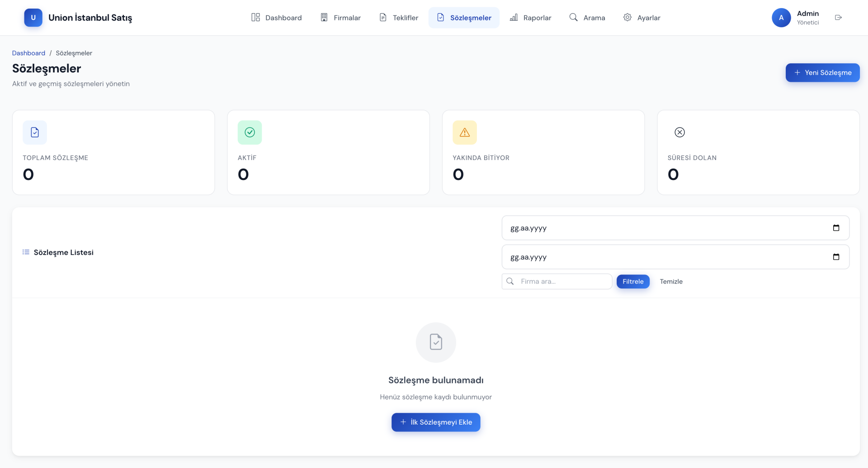Screen dimensions: 868x468
Task: Apply filters with the Filtrele button
Action: pos(632,282)
